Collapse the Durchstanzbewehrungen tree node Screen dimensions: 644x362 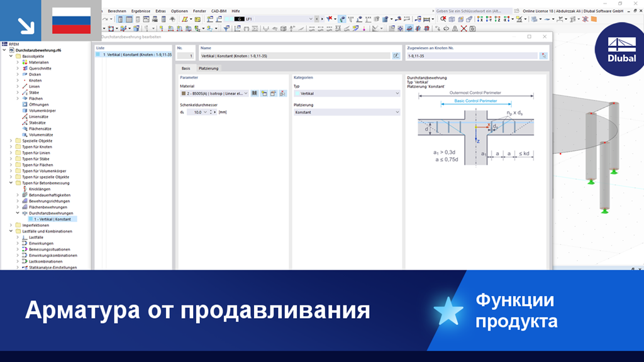coord(18,213)
